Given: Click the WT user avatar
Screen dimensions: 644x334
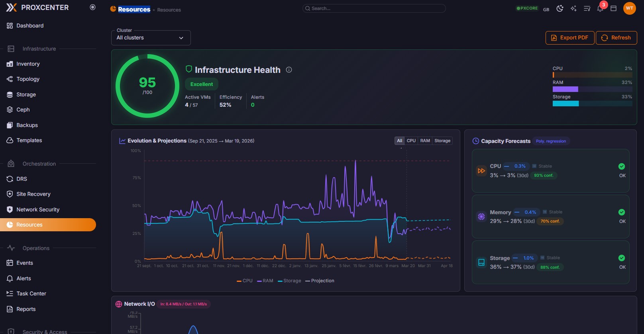Looking at the screenshot, I should point(629,8).
